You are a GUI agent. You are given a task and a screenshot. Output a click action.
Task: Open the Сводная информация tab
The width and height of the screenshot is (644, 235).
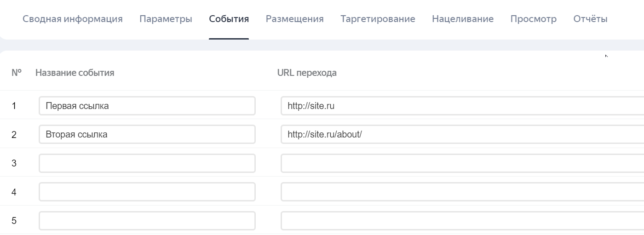coord(72,19)
